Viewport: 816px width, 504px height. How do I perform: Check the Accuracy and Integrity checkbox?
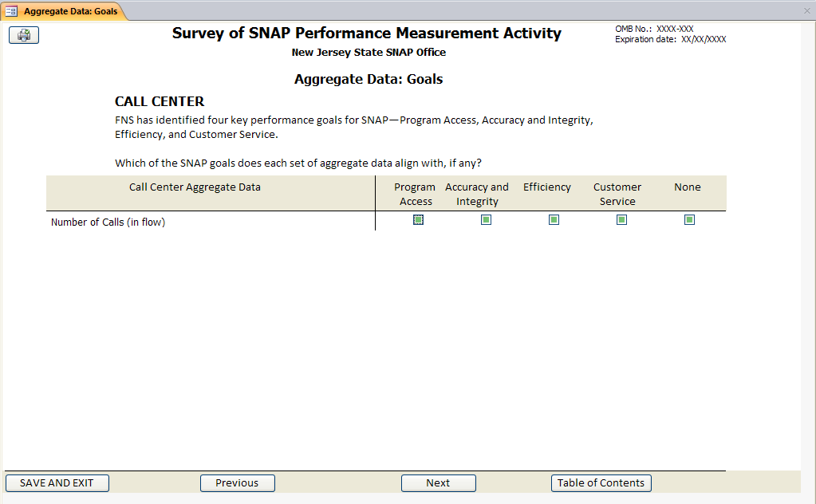[486, 220]
